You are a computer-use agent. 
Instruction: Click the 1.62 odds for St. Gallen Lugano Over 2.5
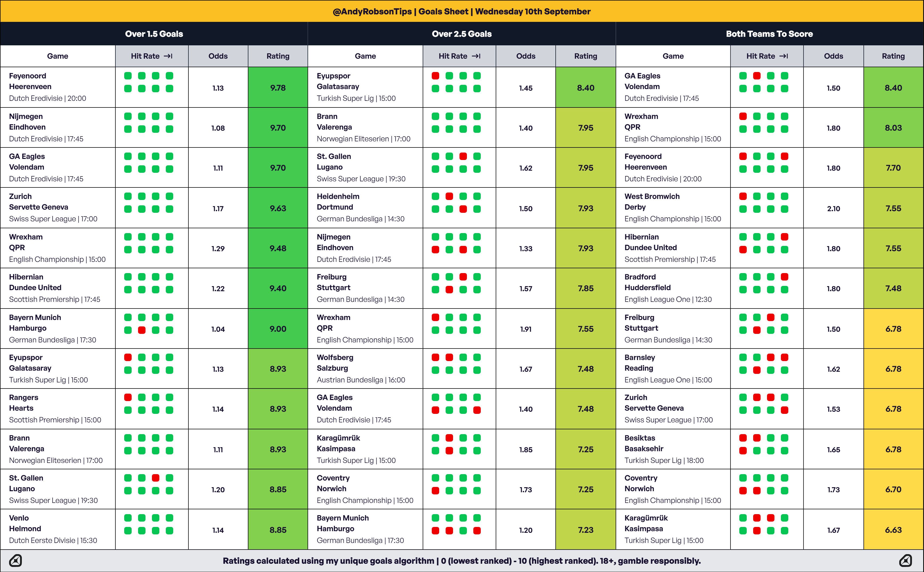pos(526,168)
